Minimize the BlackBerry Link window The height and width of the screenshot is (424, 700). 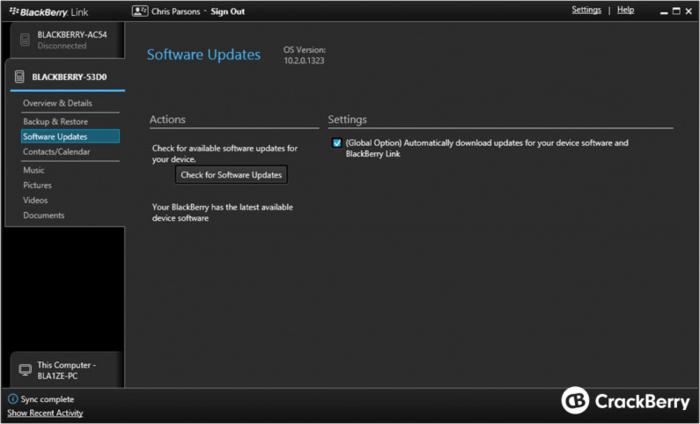coord(664,12)
